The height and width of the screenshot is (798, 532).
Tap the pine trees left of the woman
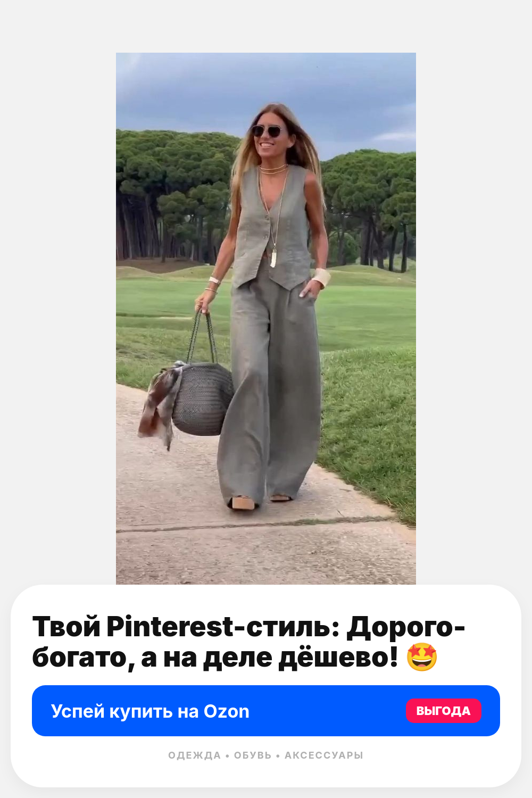(x=173, y=197)
